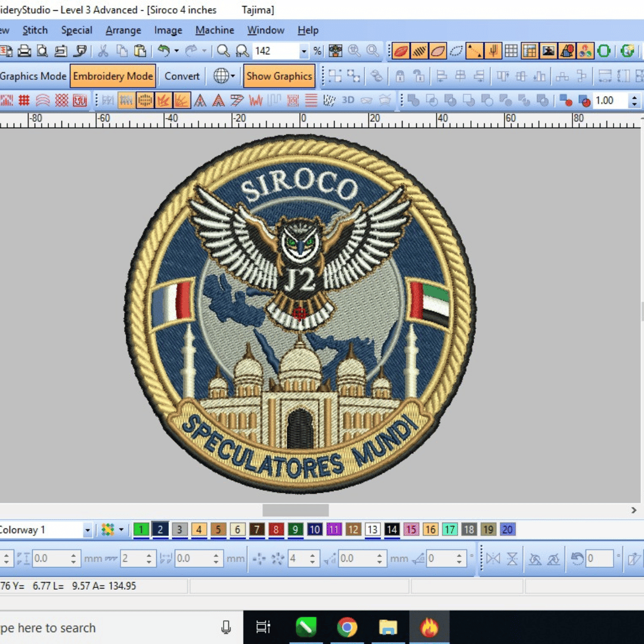
Task: Click the Convert button
Action: click(182, 76)
